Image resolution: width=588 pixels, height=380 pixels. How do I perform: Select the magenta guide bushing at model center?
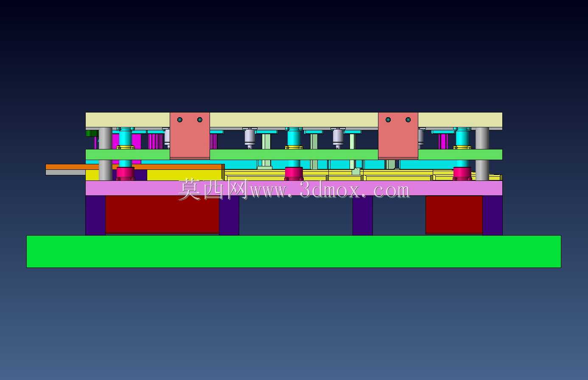click(294, 174)
